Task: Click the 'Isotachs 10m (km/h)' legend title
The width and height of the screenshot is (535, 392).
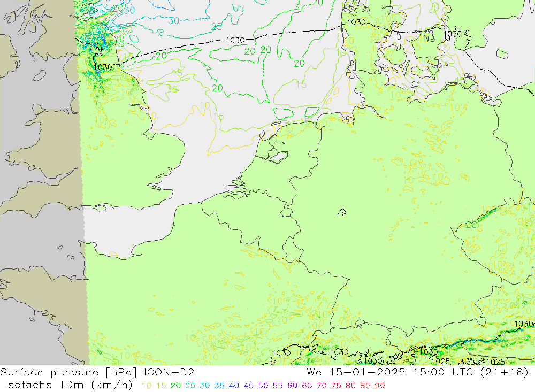Action: 68,385
